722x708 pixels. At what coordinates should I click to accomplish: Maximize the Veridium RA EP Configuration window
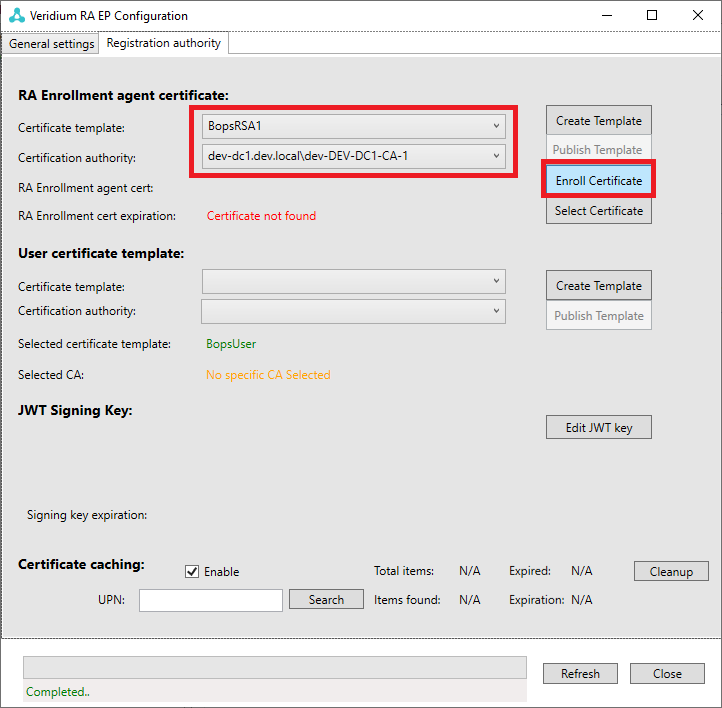click(x=652, y=16)
